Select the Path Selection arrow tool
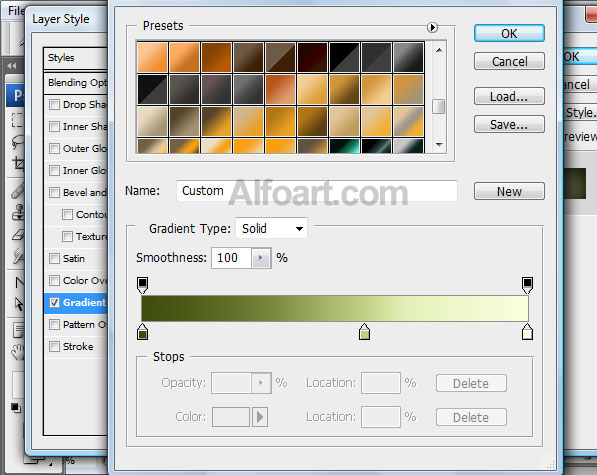This screenshot has width=597, height=475. point(18,304)
